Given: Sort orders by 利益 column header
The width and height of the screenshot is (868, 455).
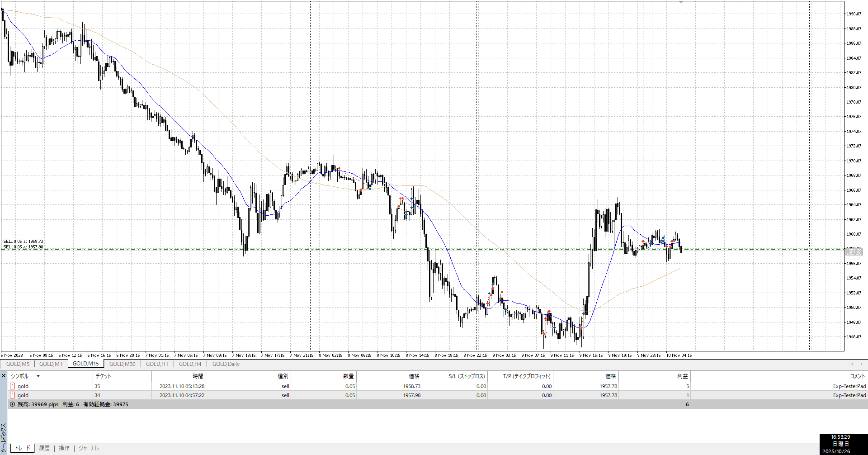Looking at the screenshot, I should pyautogui.click(x=682, y=376).
